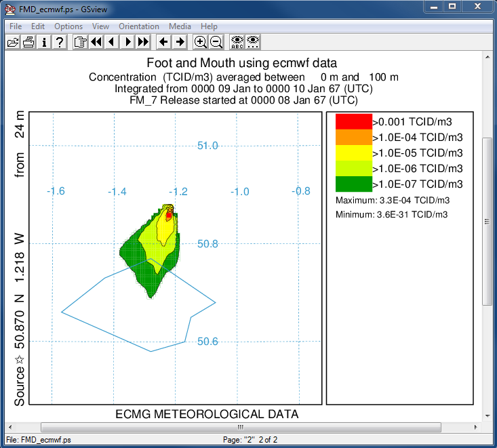
Task: Go to the previous page arrow
Action: tap(112, 42)
